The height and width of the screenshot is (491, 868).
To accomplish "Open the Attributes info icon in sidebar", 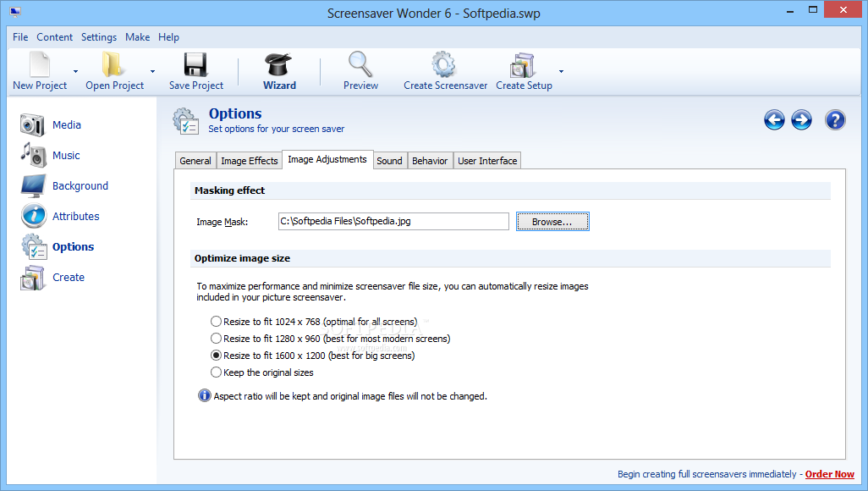I will [x=34, y=216].
